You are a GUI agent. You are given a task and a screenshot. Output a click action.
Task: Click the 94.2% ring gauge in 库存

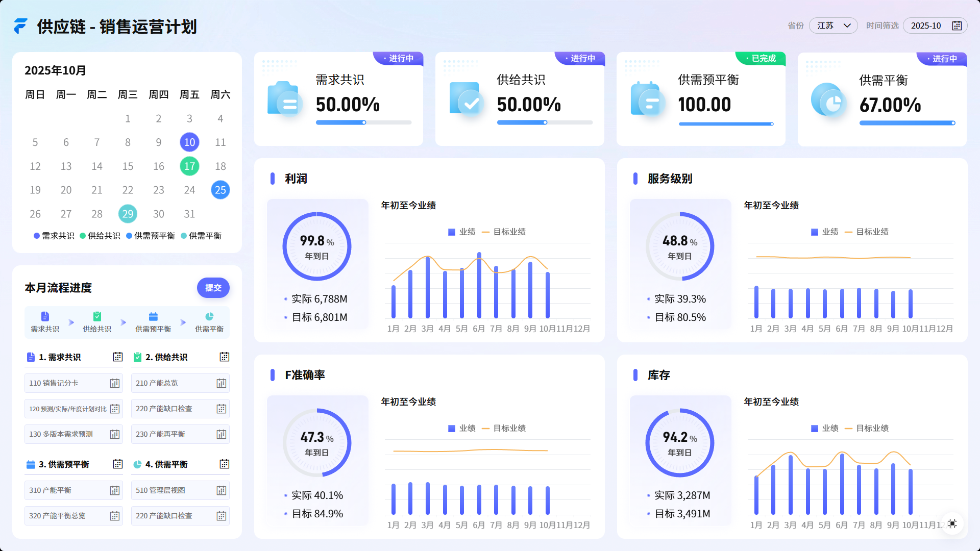pyautogui.click(x=680, y=443)
